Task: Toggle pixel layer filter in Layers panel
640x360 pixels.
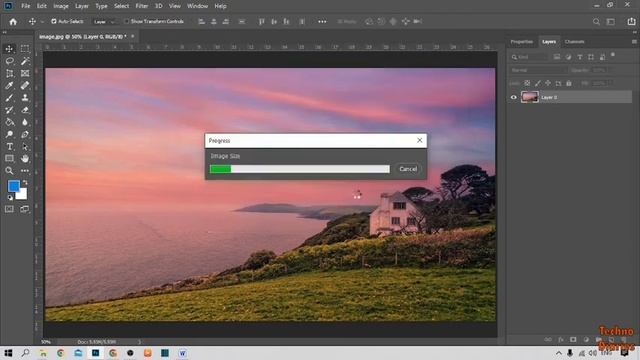Action: [557, 57]
